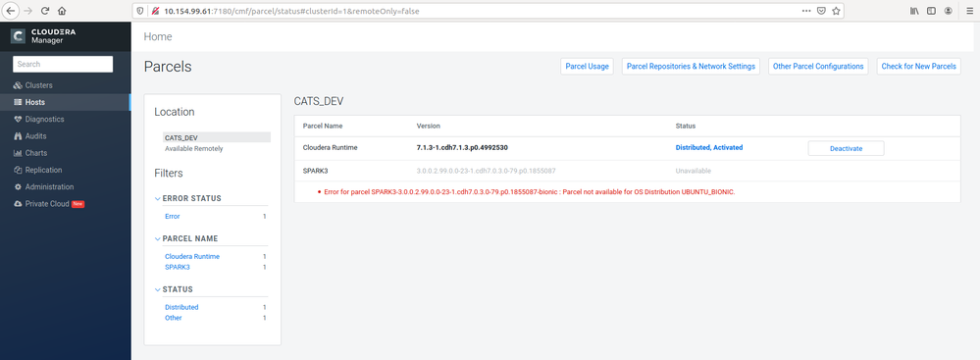
Task: Open Other Parcel Configurations
Action: coord(818,67)
